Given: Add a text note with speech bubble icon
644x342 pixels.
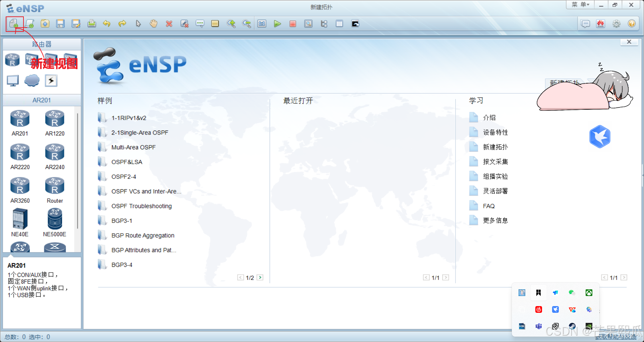Looking at the screenshot, I should coord(200,23).
